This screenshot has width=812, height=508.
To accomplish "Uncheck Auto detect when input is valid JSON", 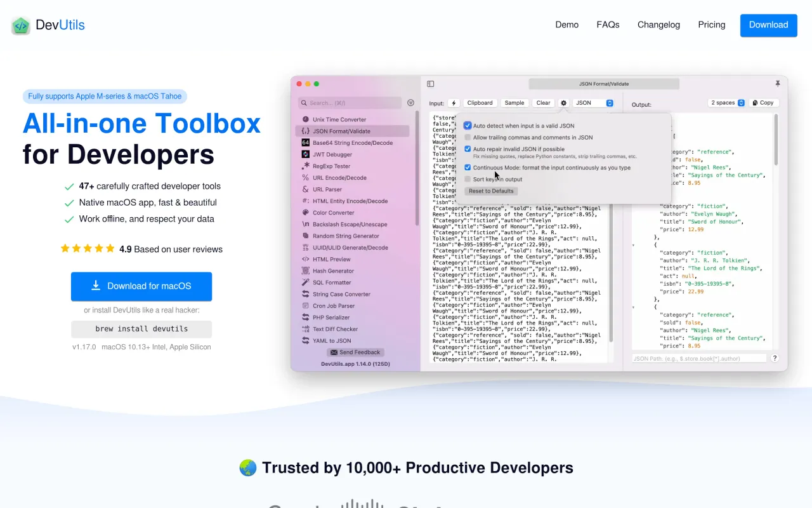I will [468, 126].
